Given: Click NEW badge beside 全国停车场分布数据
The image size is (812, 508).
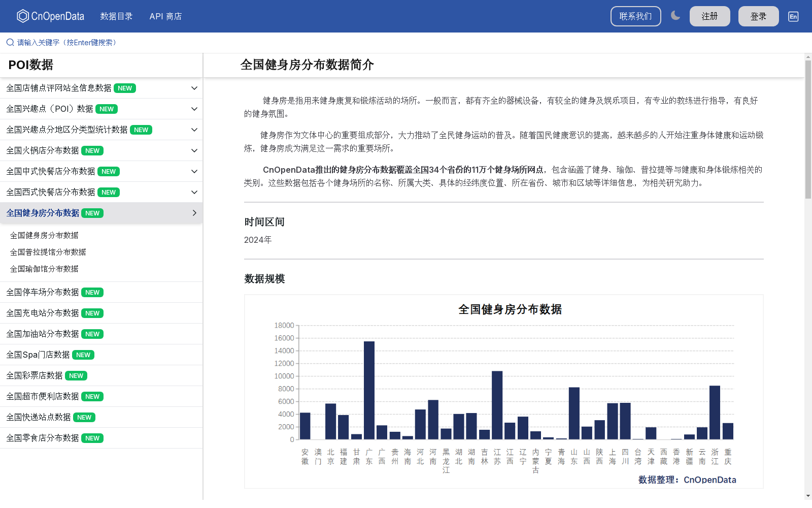Looking at the screenshot, I should [x=92, y=293].
